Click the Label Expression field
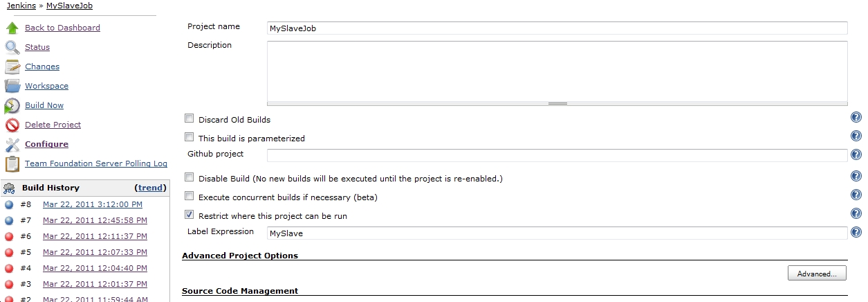Screen dimensions: 868x302 [557, 233]
